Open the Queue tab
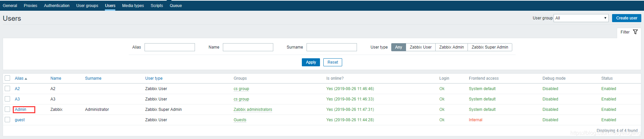 tap(176, 6)
